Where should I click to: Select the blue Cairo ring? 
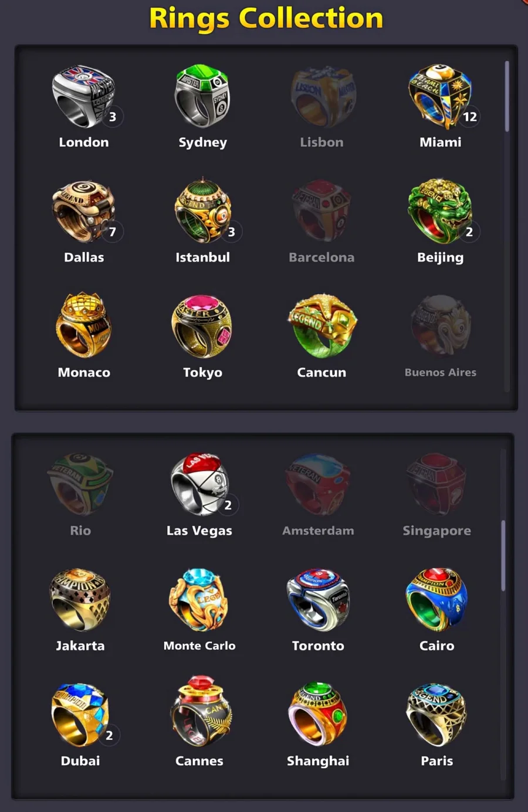(436, 599)
